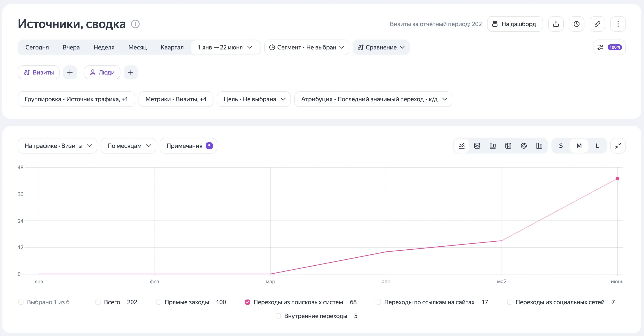Select the column chart icon at right
Screen dimensions: 644x336
[x=539, y=146]
